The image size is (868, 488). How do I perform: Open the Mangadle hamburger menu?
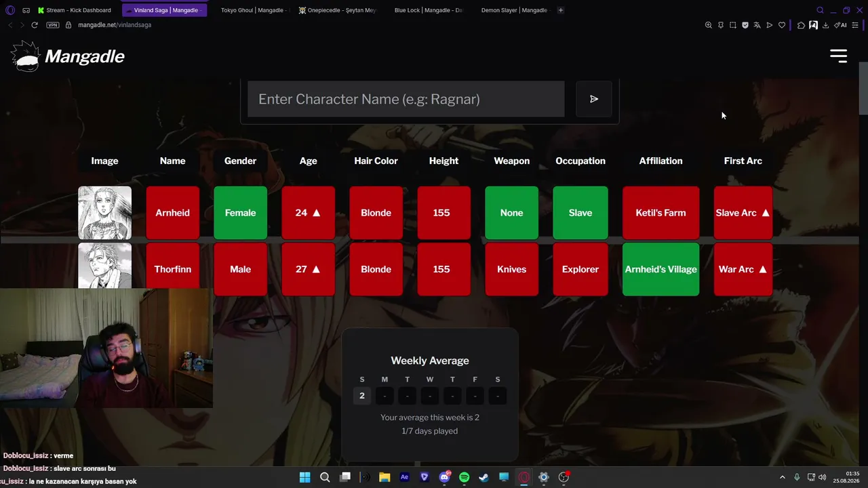click(839, 56)
